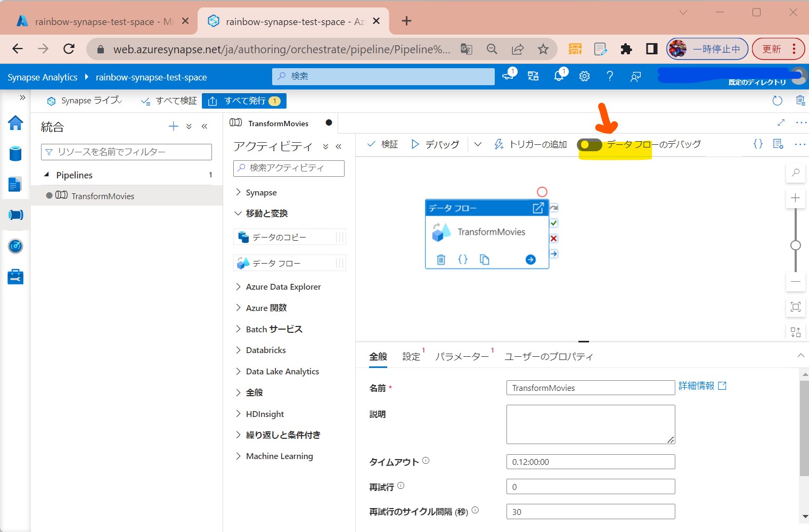Switch to ユーザーのプロパティ tab
Image resolution: width=809 pixels, height=532 pixels.
click(549, 356)
